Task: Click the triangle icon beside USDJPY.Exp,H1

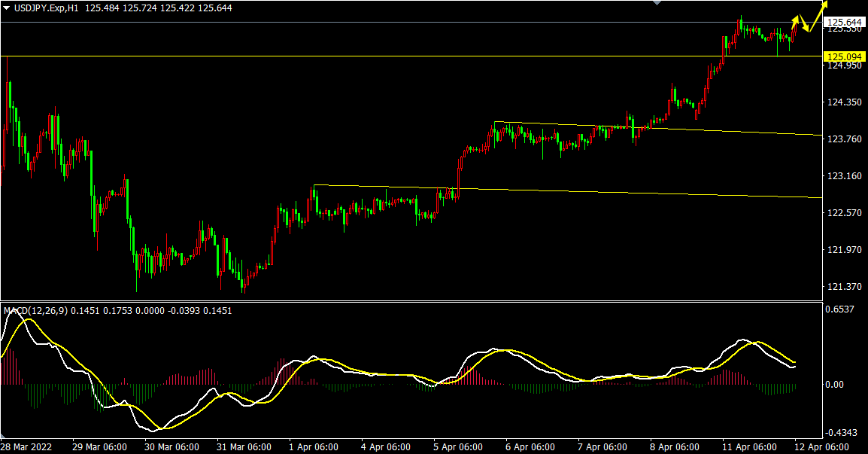Action: tap(7, 8)
